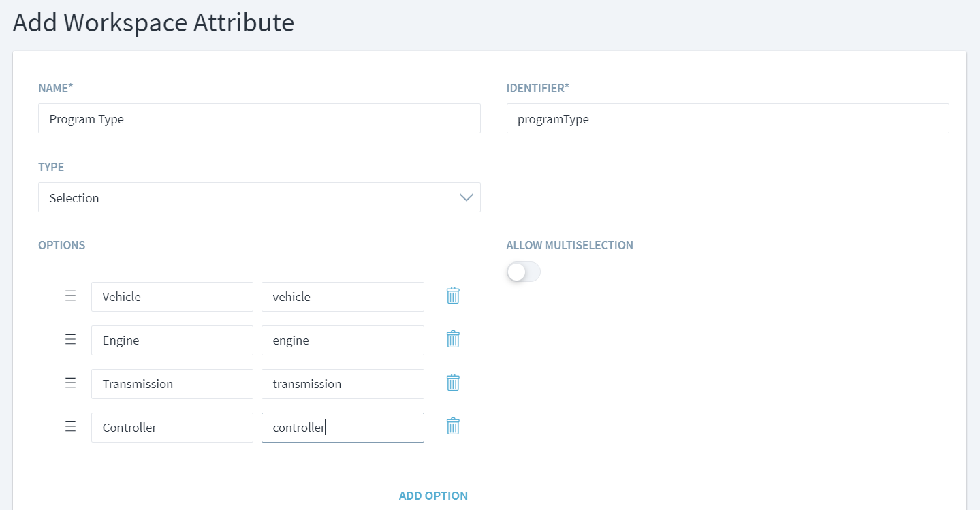Click Add Option link
The width and height of the screenshot is (980, 510).
(433, 496)
